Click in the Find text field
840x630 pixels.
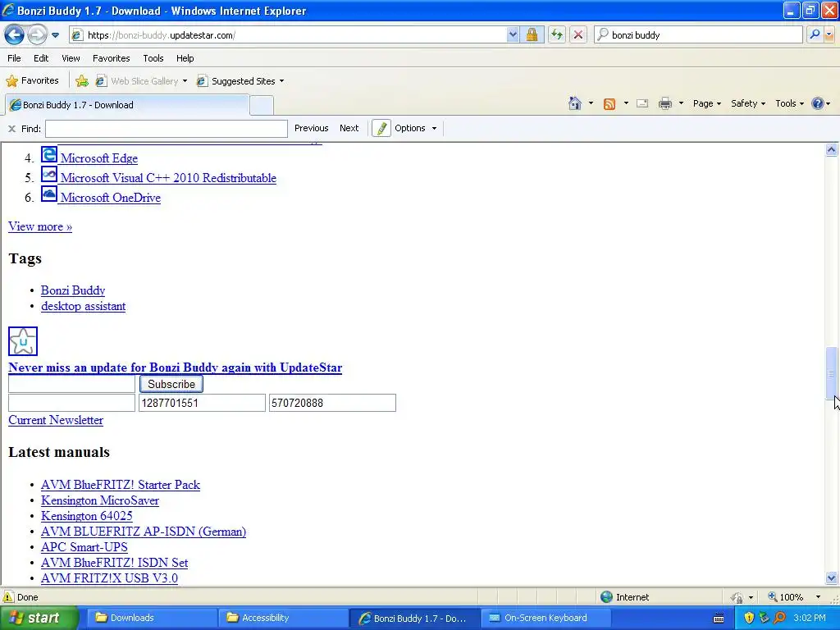167,129
